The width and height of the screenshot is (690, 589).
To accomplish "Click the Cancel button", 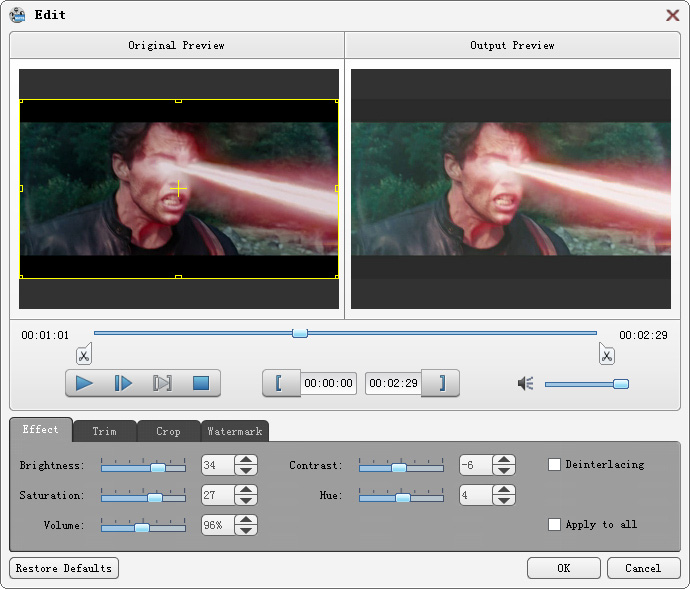I will pyautogui.click(x=643, y=568).
